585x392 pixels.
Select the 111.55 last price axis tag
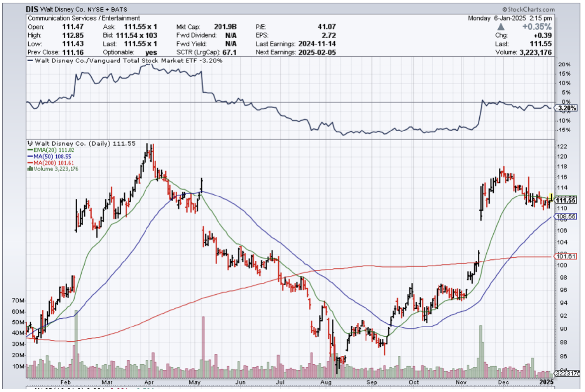point(565,200)
